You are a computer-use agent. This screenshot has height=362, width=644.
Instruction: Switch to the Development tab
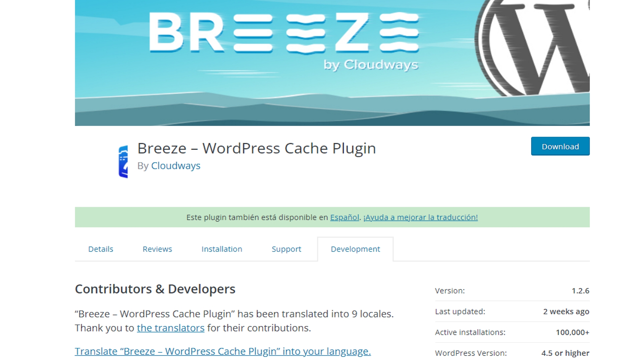point(355,248)
